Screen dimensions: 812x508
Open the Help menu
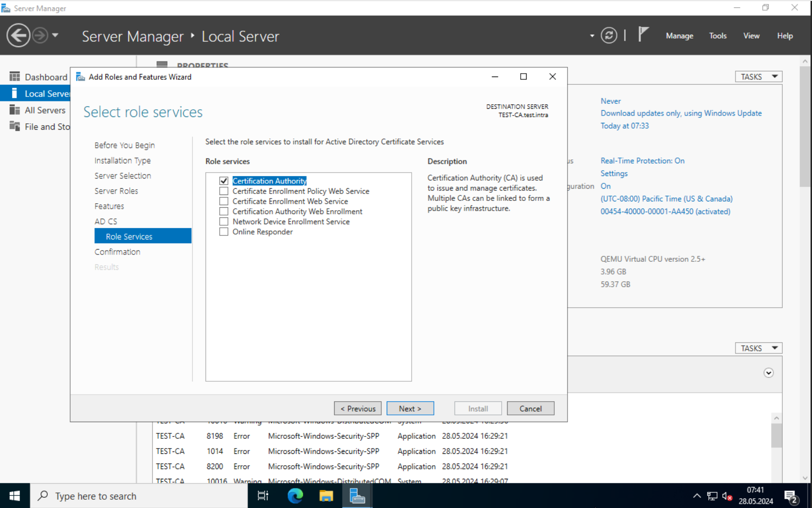[x=785, y=36]
